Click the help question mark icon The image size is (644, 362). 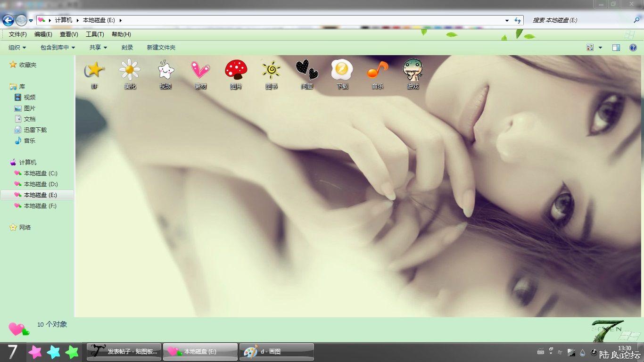click(x=633, y=48)
